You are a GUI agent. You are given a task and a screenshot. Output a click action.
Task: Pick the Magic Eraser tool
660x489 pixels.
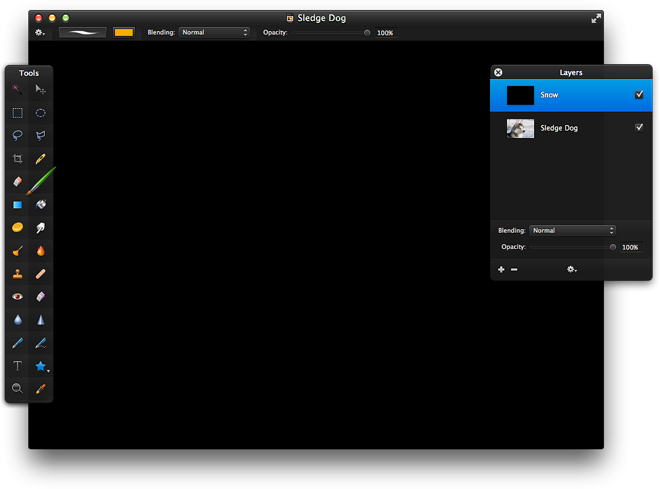point(40,297)
